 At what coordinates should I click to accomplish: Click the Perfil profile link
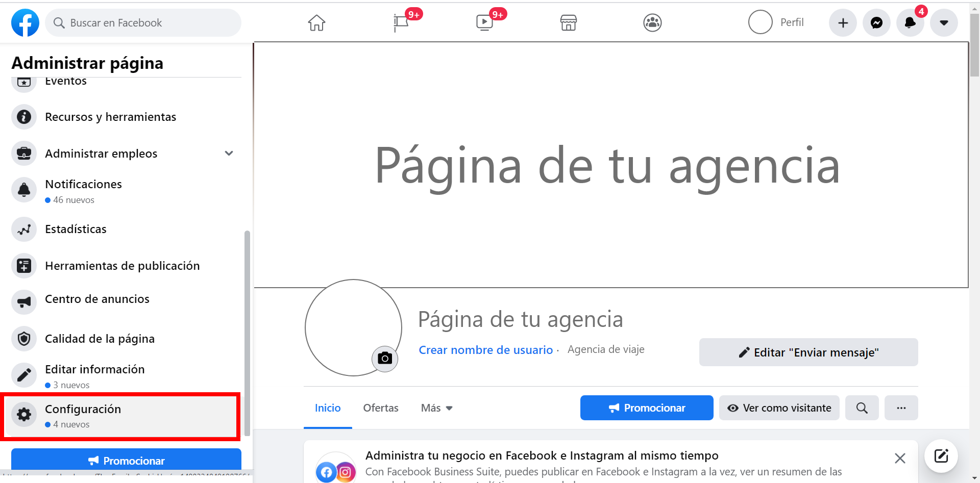(x=776, y=22)
